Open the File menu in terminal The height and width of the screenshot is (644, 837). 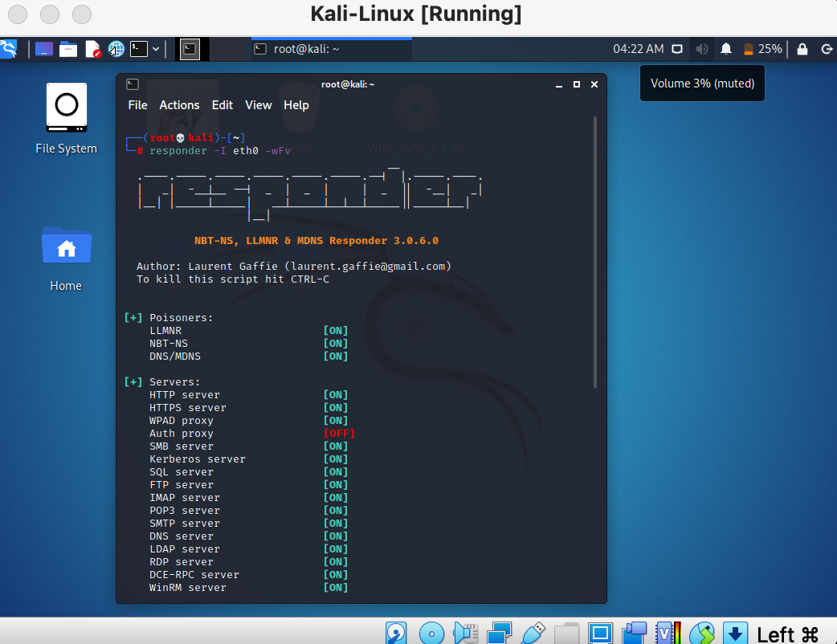[x=137, y=105]
